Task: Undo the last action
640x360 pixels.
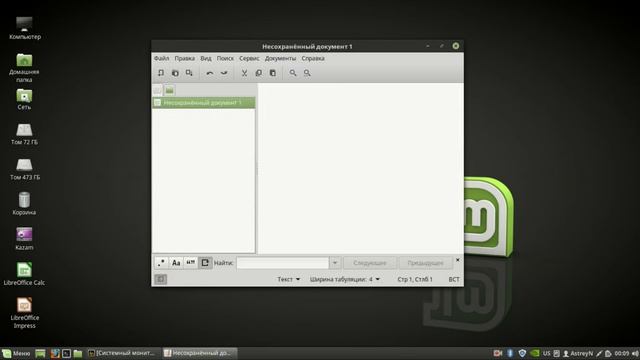Action: (210, 73)
